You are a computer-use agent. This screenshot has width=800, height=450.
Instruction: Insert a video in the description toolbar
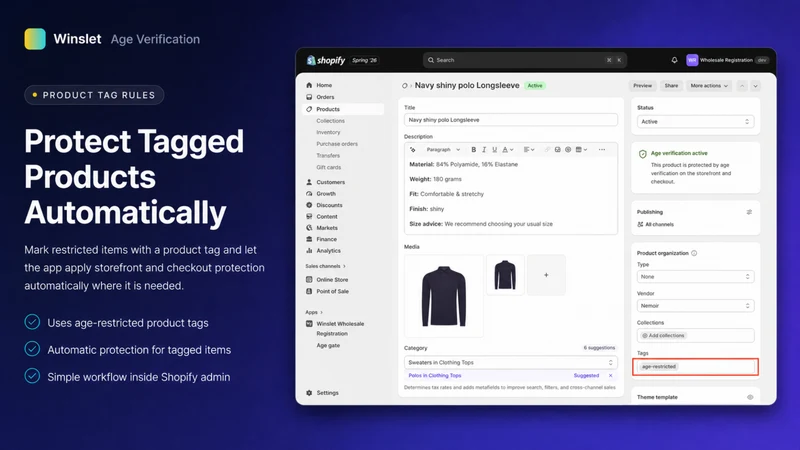[x=568, y=149]
